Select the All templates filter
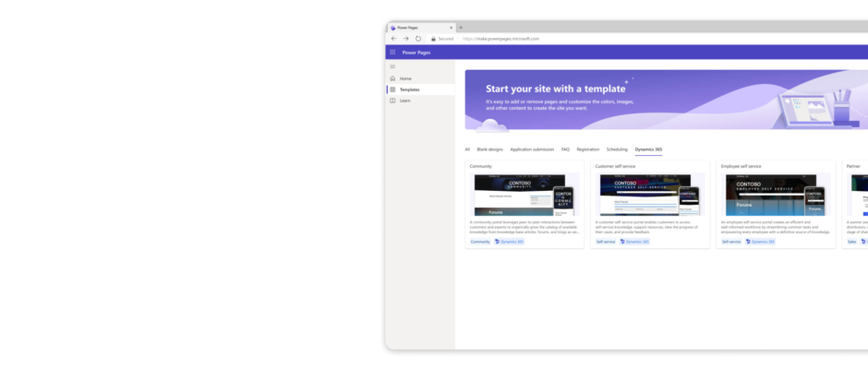 (467, 149)
